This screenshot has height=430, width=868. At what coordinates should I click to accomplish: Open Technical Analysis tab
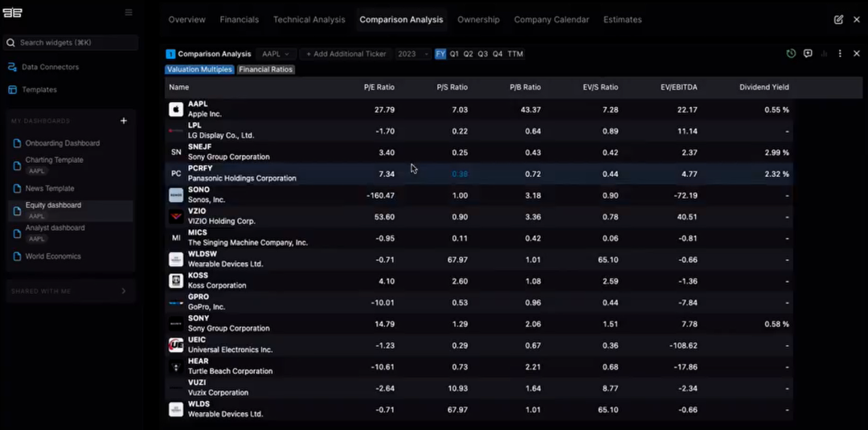point(309,19)
